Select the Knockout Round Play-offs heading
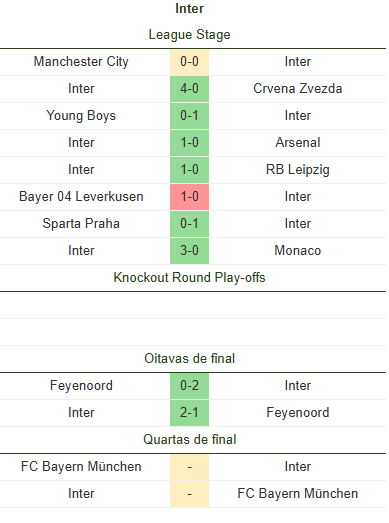The image size is (389, 523). coord(189,278)
